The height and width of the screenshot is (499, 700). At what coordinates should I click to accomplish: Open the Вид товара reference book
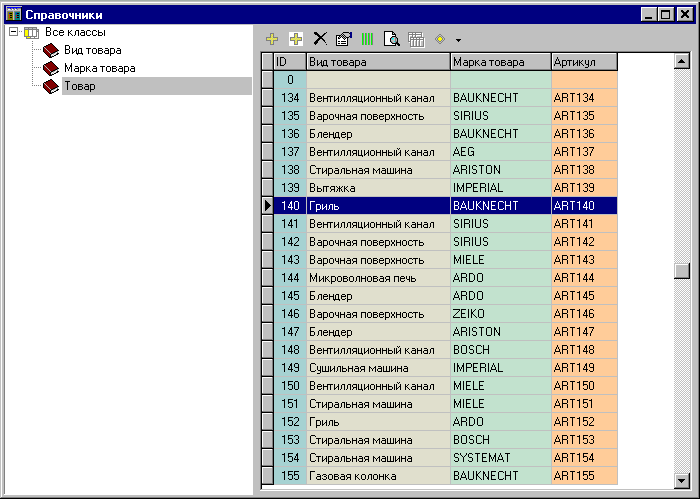pyautogui.click(x=93, y=50)
